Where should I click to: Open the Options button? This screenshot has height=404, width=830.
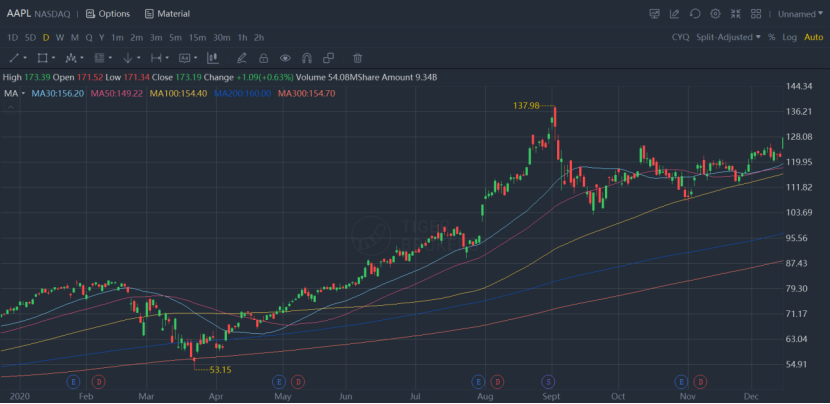coord(108,14)
